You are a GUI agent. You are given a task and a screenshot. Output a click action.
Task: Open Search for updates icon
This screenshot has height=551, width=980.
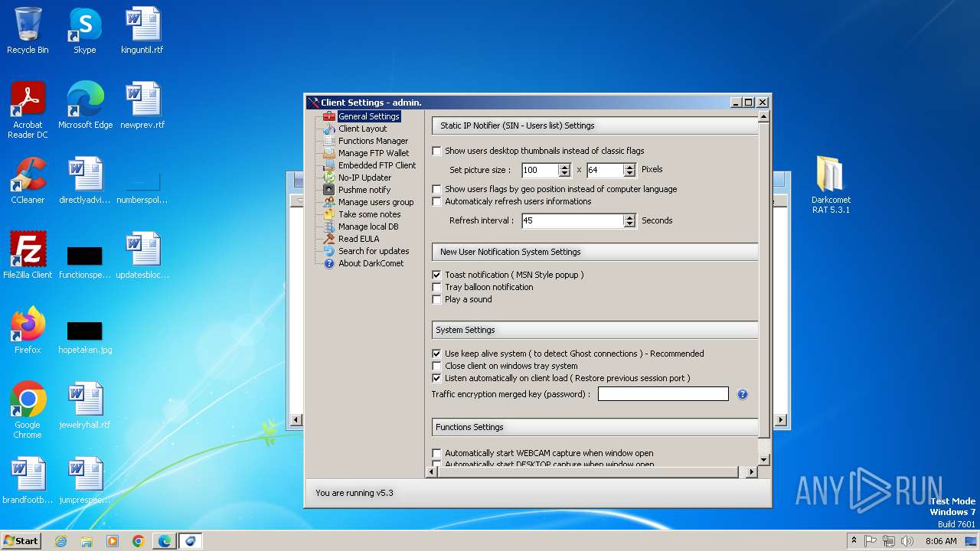pyautogui.click(x=329, y=251)
